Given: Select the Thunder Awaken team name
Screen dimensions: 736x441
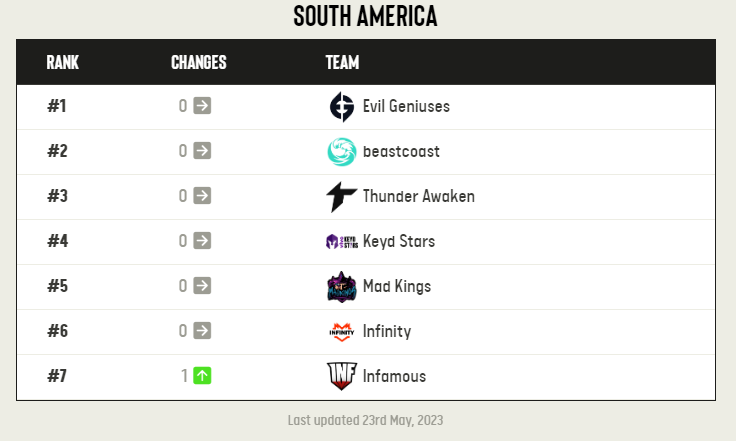Looking at the screenshot, I should pos(419,196).
